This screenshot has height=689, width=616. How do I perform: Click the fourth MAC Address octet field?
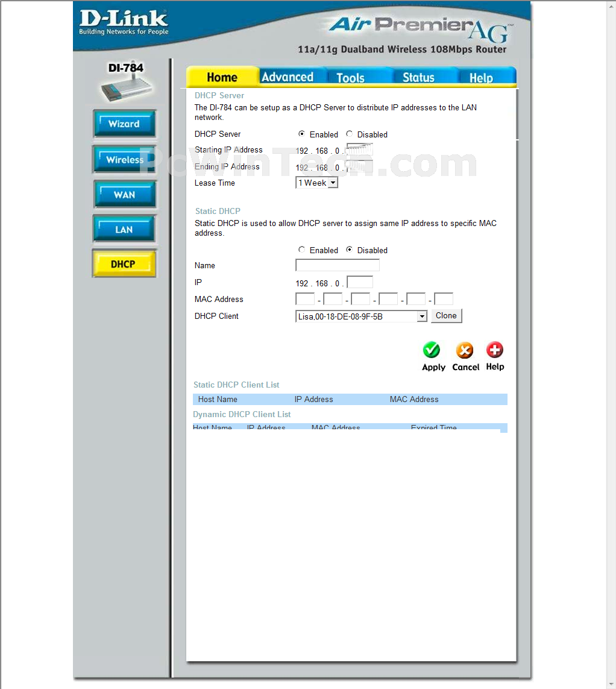pyautogui.click(x=388, y=299)
